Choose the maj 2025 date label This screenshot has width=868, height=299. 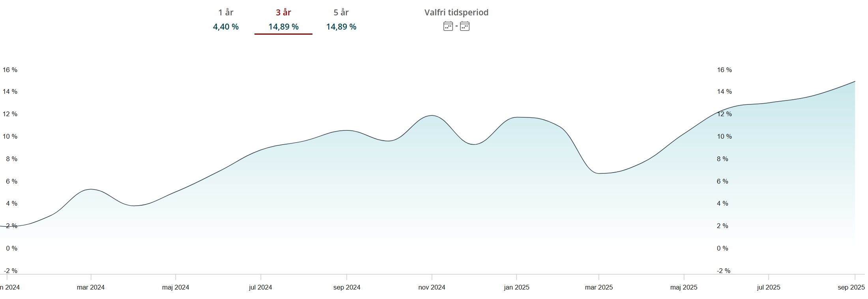tap(684, 287)
